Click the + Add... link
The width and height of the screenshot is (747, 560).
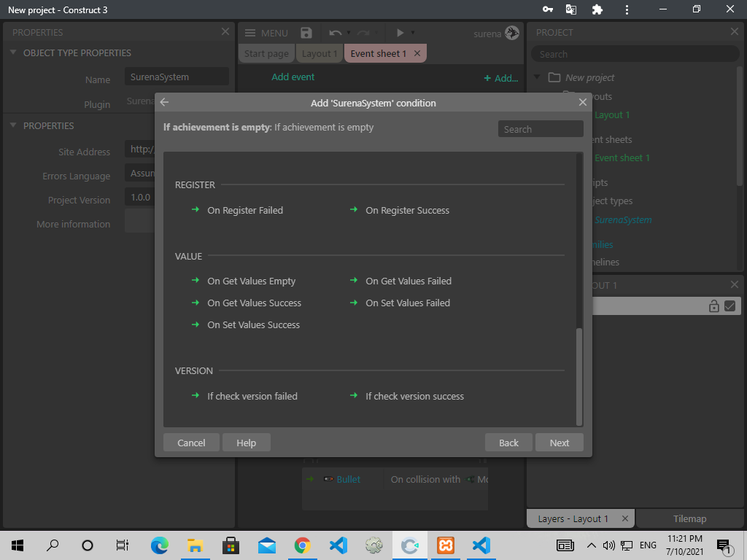(x=501, y=78)
